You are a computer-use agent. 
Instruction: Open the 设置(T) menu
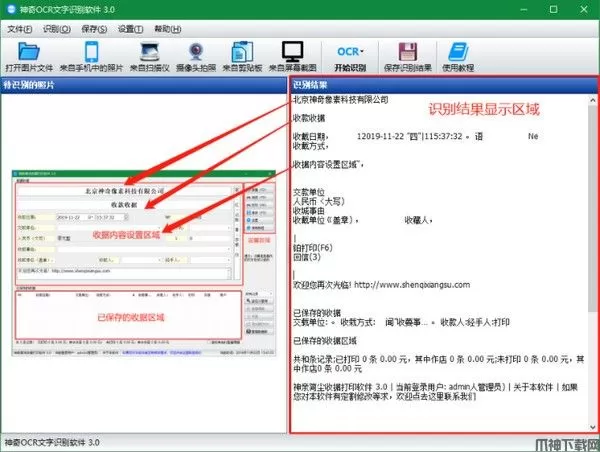point(130,29)
